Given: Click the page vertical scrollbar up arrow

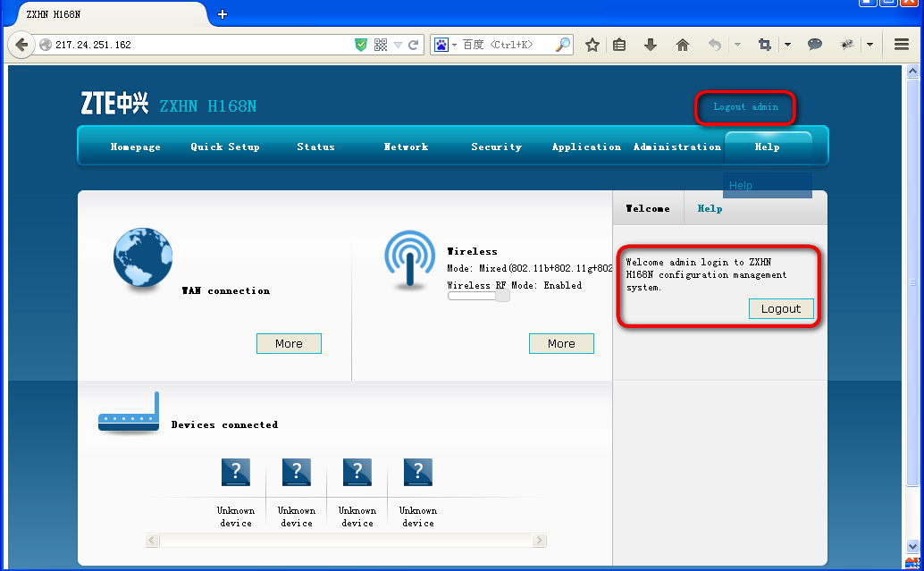Looking at the screenshot, I should [912, 71].
